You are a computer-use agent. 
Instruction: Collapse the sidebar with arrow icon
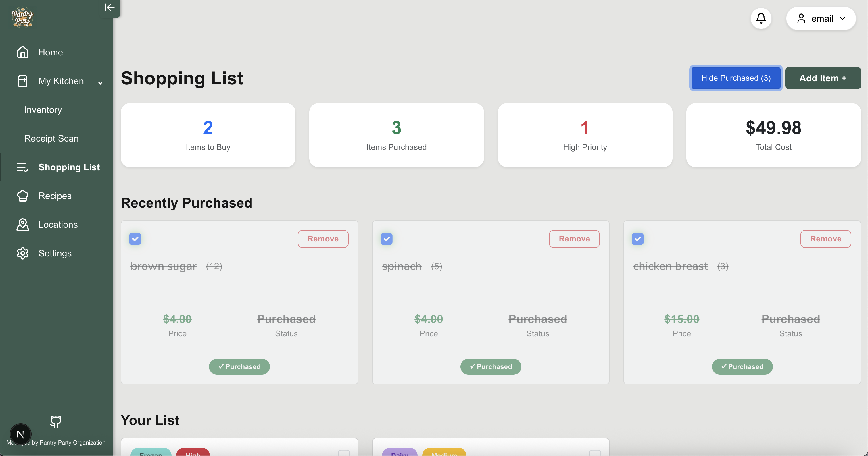[x=110, y=7]
